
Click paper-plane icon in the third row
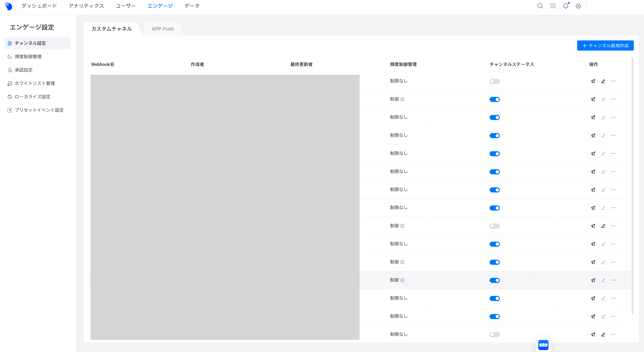click(x=593, y=117)
